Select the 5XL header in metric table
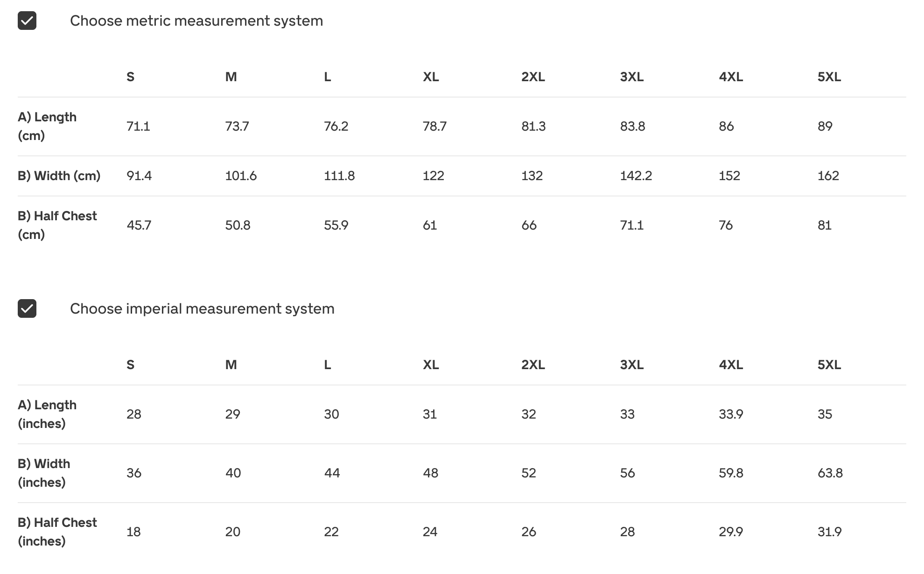This screenshot has width=924, height=574. click(x=829, y=77)
